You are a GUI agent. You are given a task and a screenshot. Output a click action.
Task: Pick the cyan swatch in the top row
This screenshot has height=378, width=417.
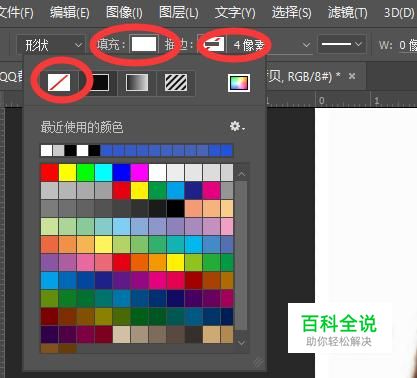tap(103, 173)
